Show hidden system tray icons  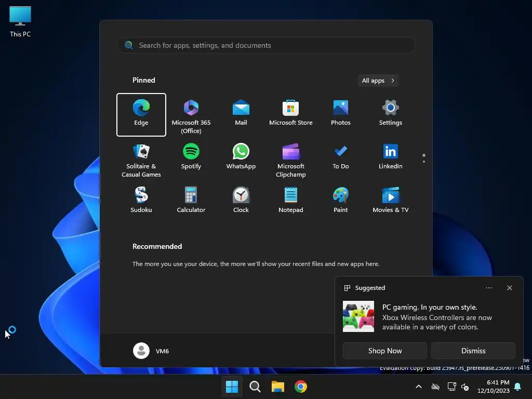[x=419, y=387]
